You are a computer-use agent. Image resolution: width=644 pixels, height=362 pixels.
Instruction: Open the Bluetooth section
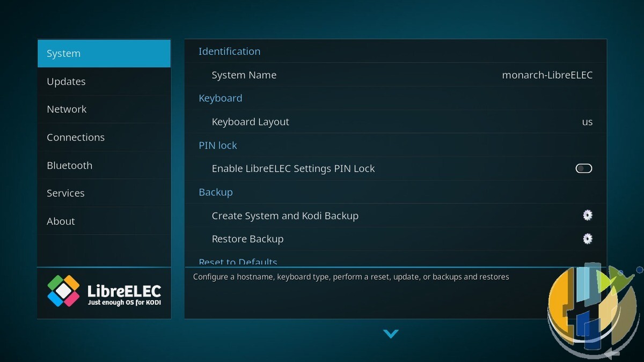[104, 165]
